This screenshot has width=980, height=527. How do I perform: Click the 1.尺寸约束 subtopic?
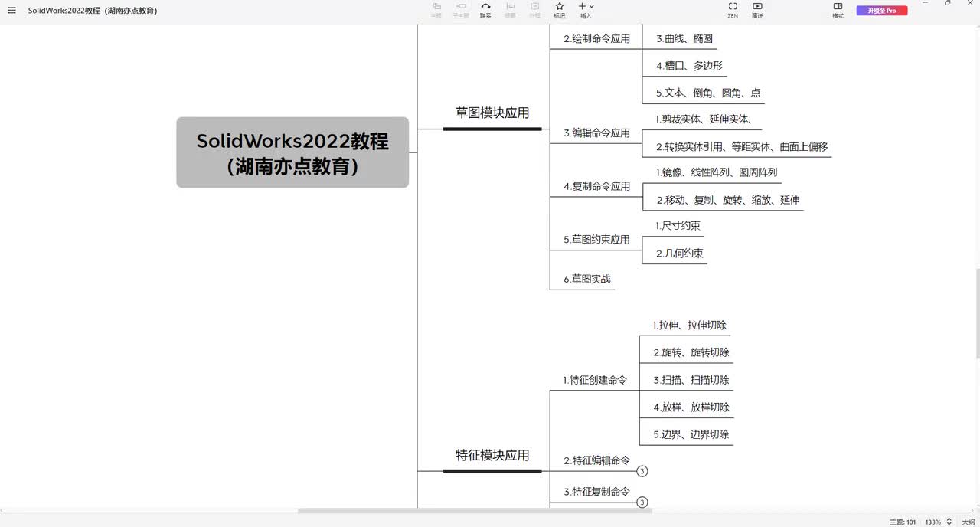(678, 226)
